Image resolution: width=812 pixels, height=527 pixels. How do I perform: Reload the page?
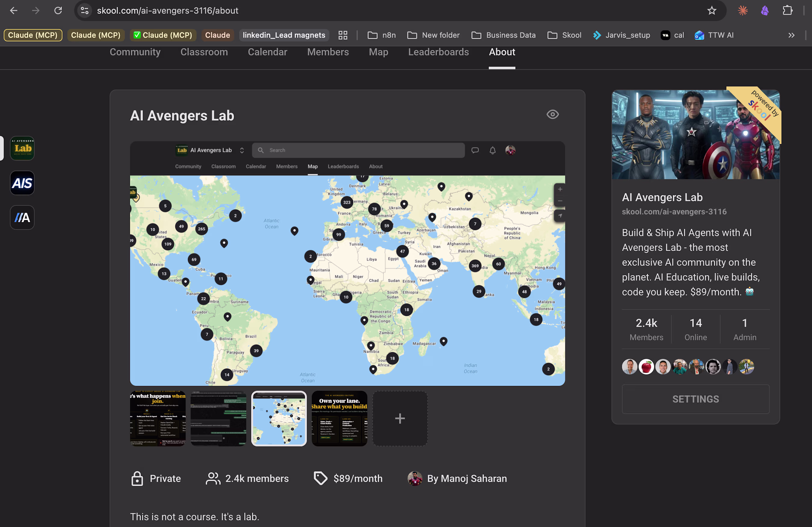[58, 11]
